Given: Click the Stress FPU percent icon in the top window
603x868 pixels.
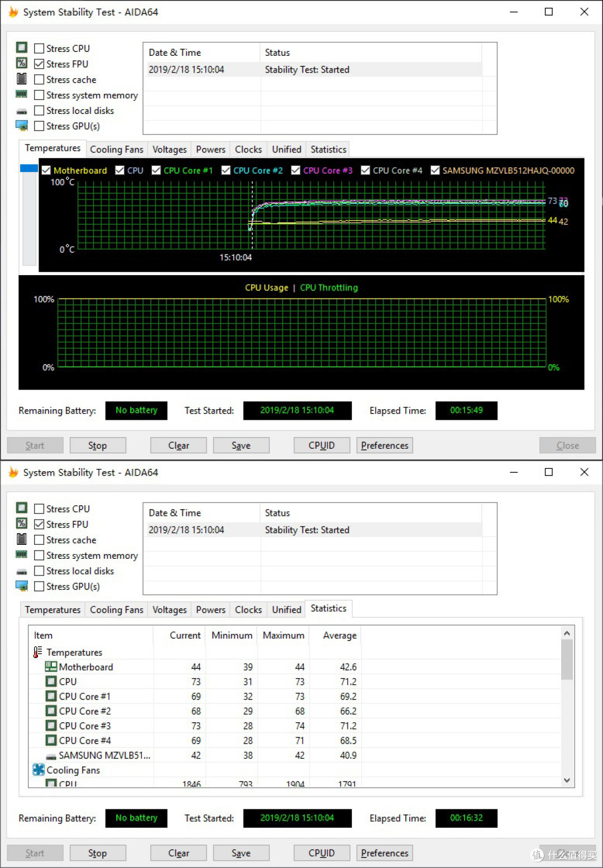Looking at the screenshot, I should click(22, 63).
